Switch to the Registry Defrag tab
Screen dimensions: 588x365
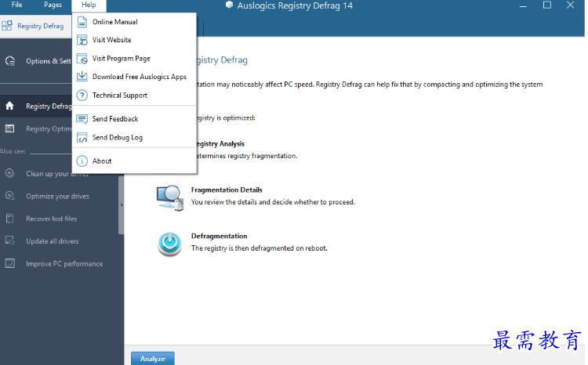point(35,26)
